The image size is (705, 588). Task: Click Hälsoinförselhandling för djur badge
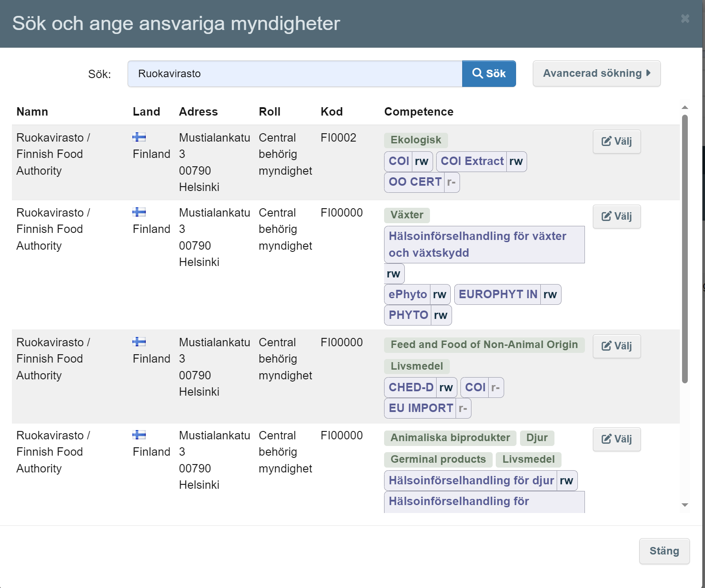[x=481, y=481]
